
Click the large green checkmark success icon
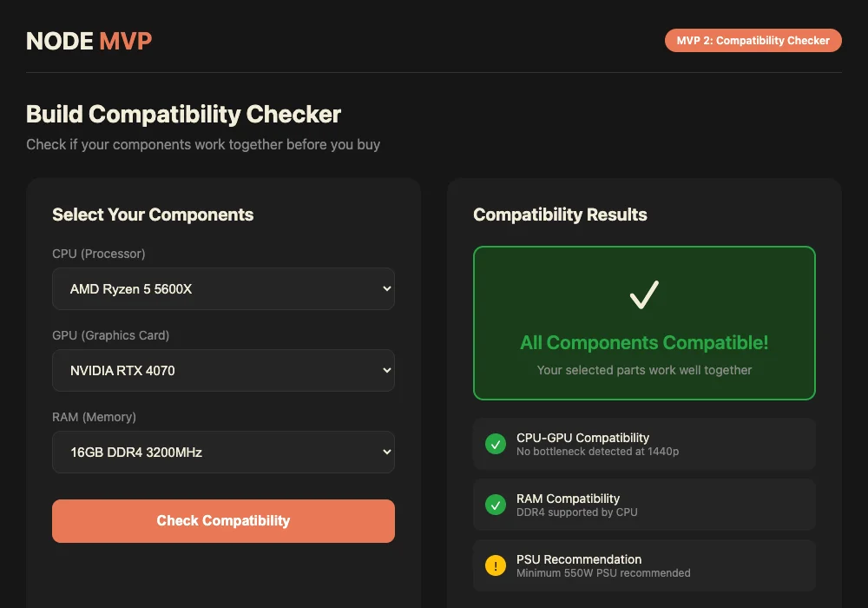pos(644,294)
